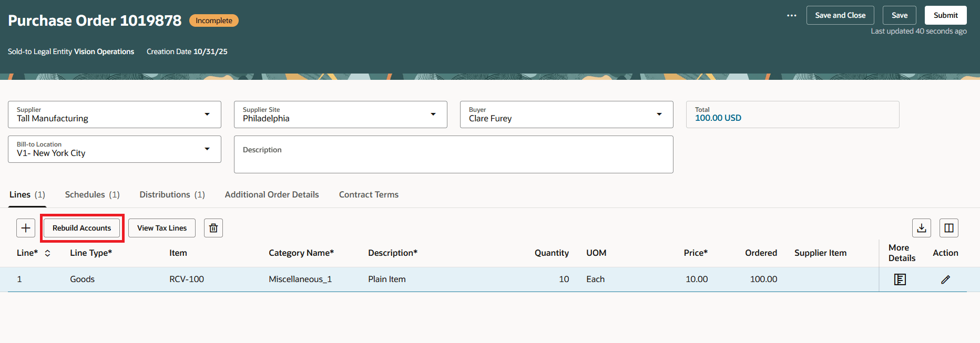980x343 pixels.
Task: Click into the Description field
Action: coord(454,154)
